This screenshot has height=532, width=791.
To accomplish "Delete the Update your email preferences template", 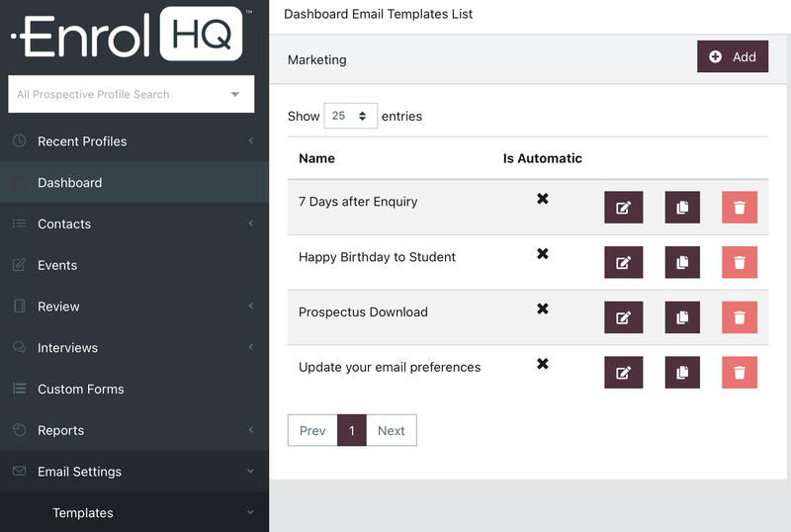I will pos(740,373).
